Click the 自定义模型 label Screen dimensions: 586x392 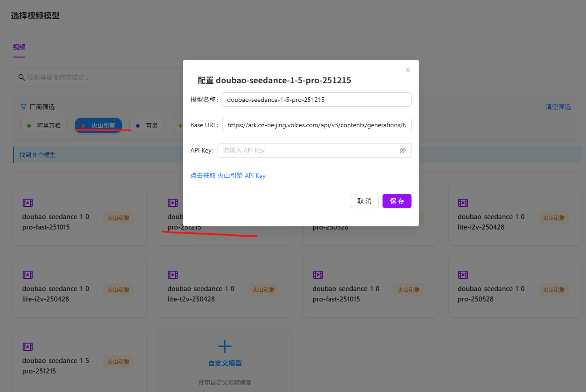[x=225, y=363]
